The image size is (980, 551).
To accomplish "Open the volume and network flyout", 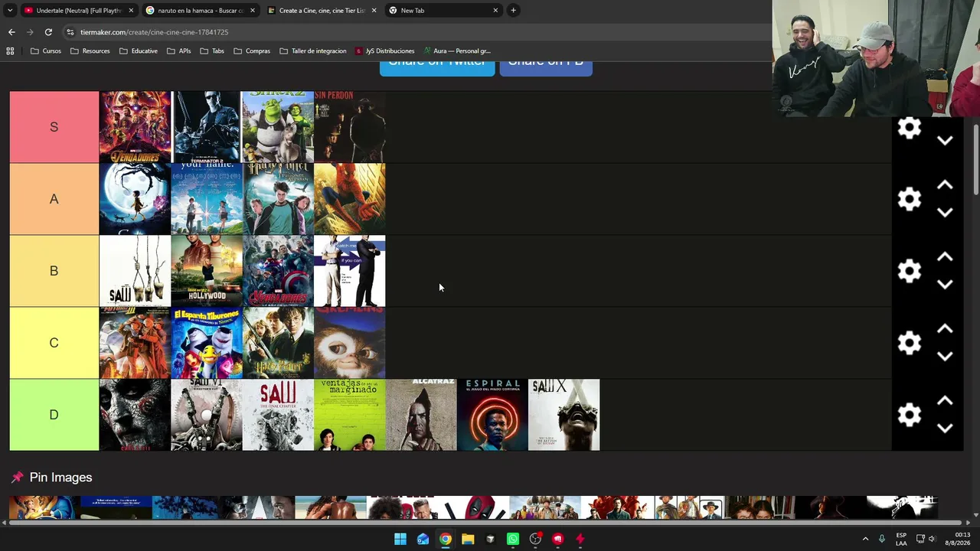I will 926,539.
